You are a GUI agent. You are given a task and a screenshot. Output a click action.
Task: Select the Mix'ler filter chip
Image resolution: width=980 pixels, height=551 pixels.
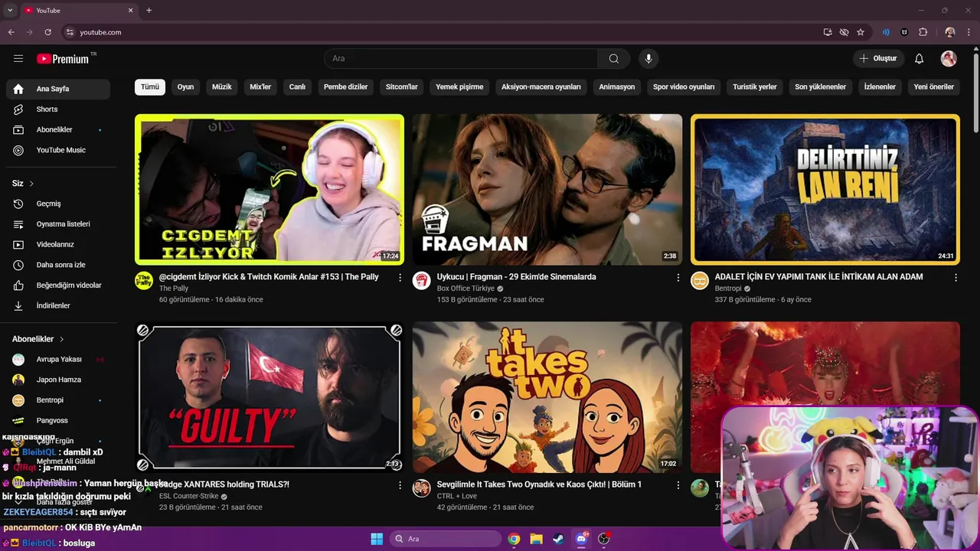[x=260, y=86]
